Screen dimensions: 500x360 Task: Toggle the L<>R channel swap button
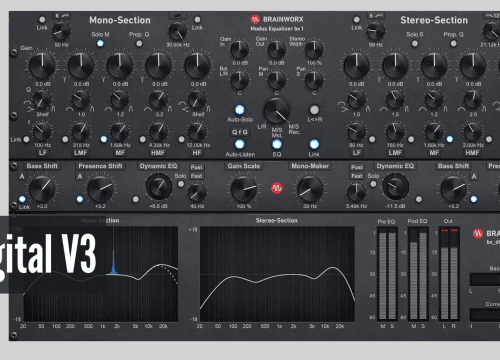(314, 110)
